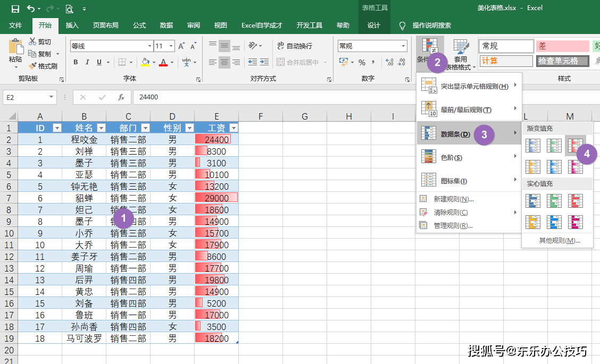Decrease font size with smaller A icon

pos(193,46)
